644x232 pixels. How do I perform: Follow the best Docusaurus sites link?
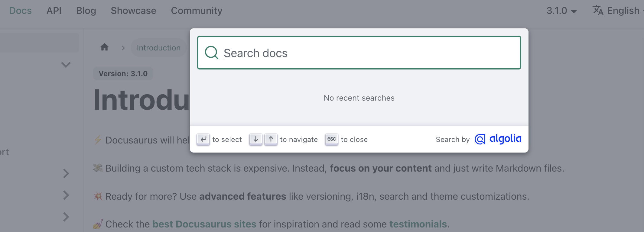(x=204, y=224)
